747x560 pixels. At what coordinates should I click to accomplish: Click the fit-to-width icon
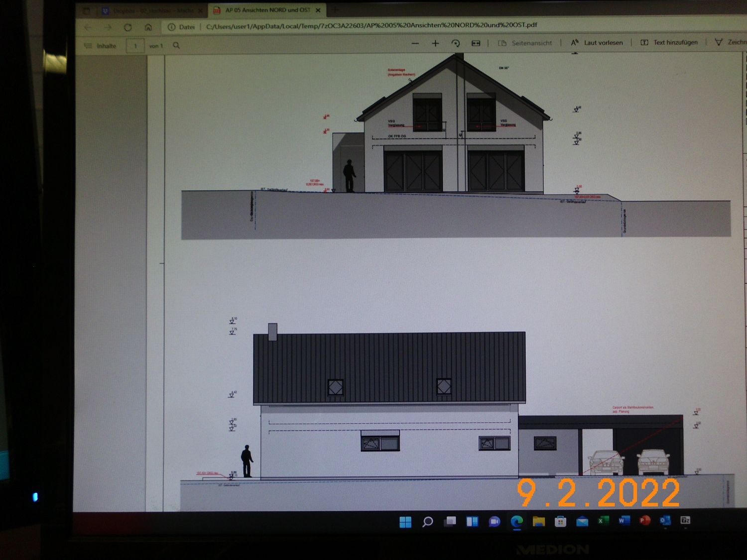point(476,44)
